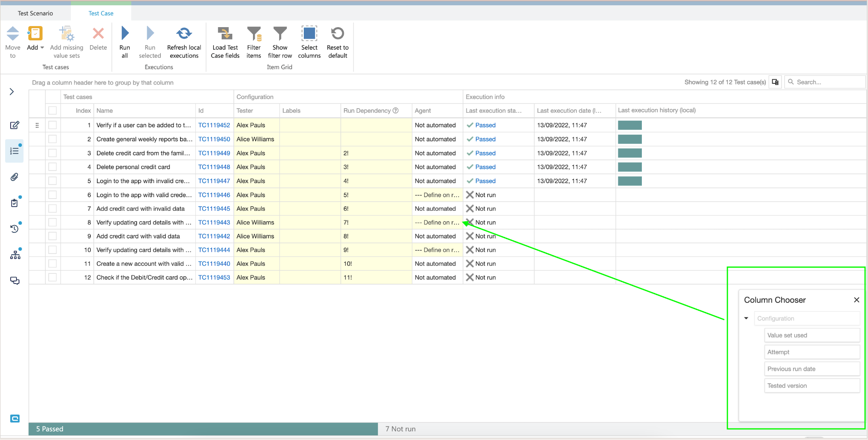The height and width of the screenshot is (440, 868).
Task: Collapse the Configuration group in Column Chooser
Action: coord(746,318)
